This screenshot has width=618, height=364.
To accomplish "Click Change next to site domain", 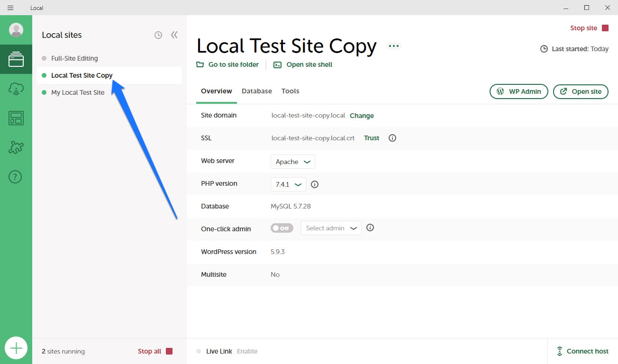I will (362, 116).
